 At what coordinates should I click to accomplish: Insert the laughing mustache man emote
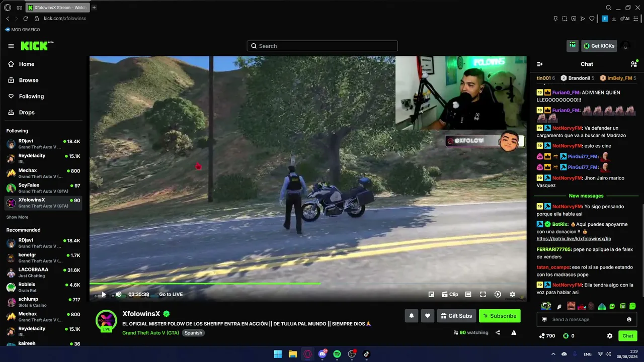[571, 306]
